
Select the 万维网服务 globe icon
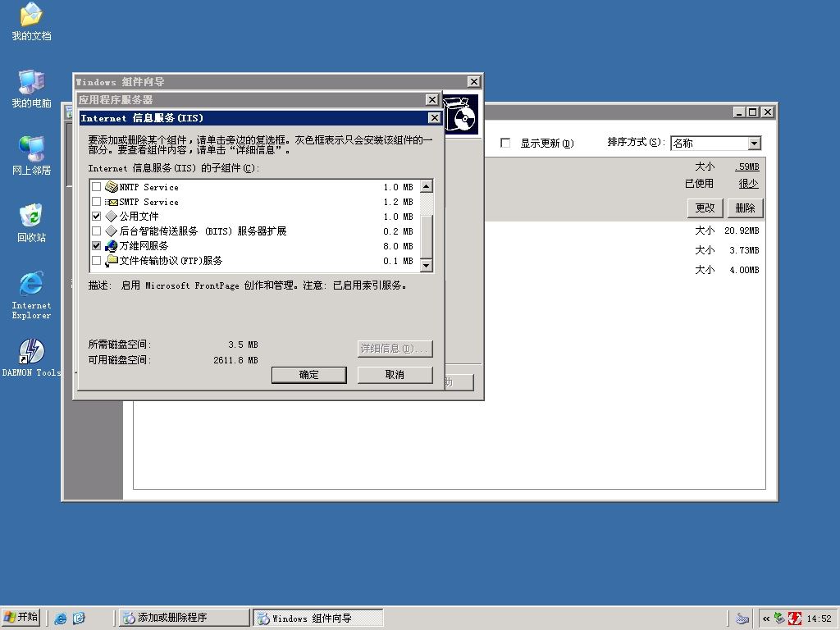pos(112,246)
